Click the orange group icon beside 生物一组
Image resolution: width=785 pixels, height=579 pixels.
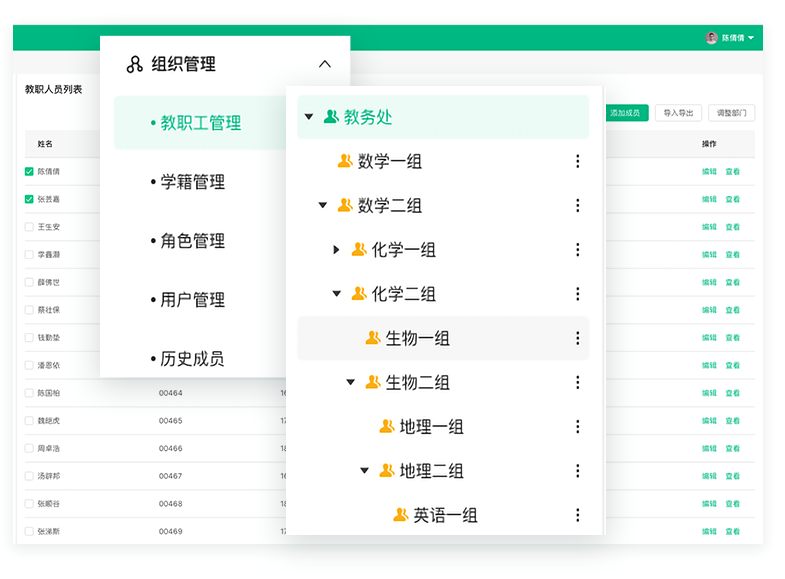[x=373, y=338]
